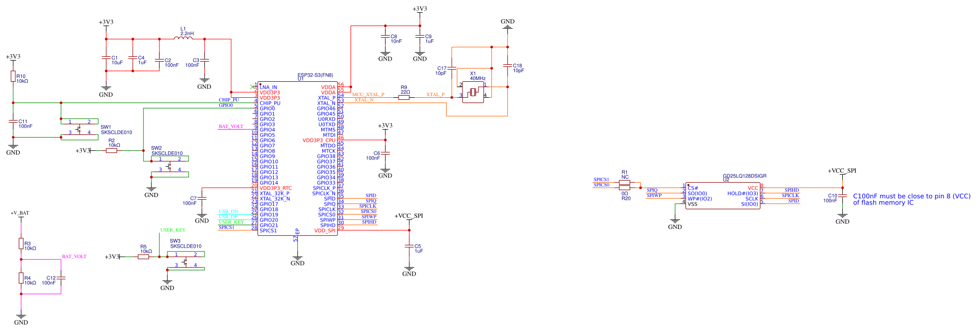The image size is (980, 331).
Task: Select the C17 10pF crystal load capacitor
Action: point(452,68)
